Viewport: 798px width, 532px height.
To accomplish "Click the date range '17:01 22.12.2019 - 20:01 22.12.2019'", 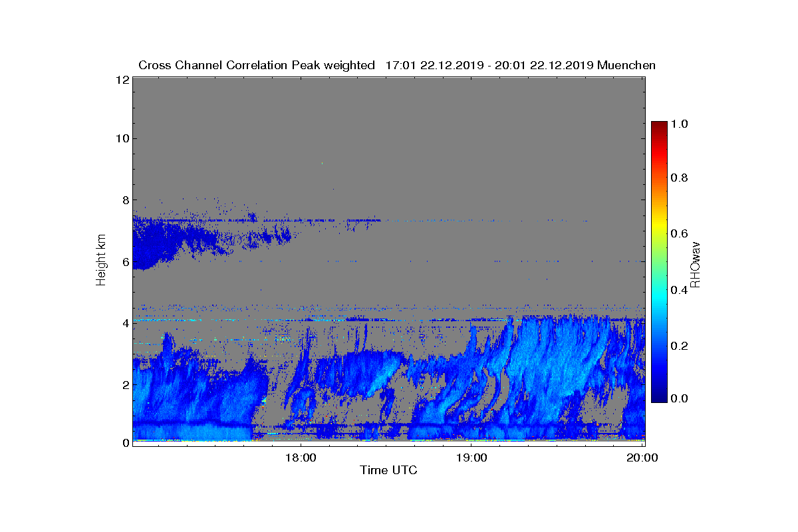I will 490,65.
